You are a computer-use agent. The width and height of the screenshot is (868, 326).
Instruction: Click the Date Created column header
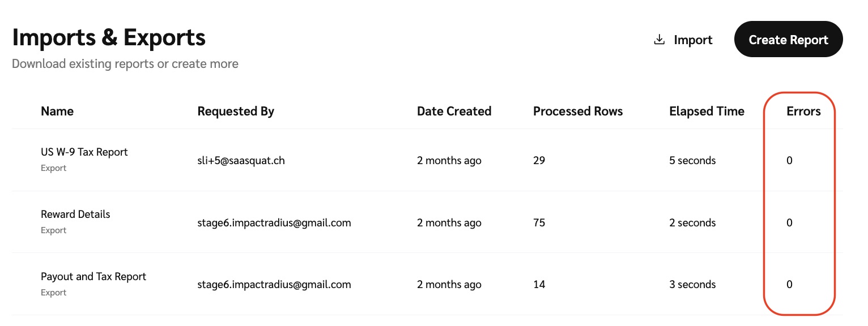[x=454, y=111]
